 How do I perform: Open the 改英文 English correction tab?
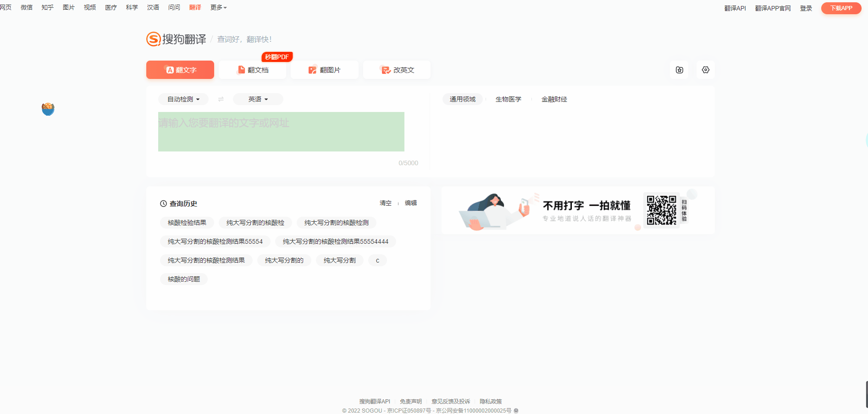click(397, 70)
